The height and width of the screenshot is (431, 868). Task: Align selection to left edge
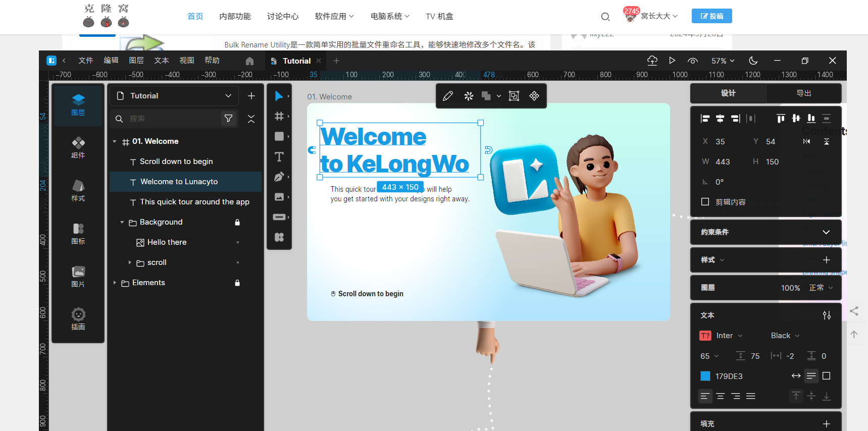pos(705,119)
